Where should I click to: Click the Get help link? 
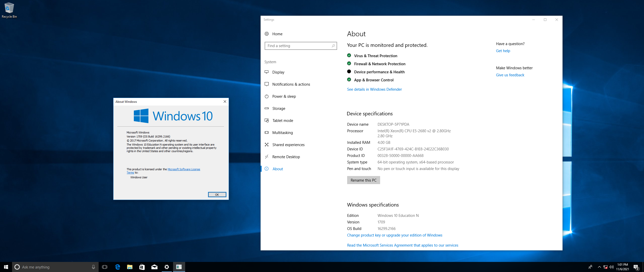pos(503,51)
